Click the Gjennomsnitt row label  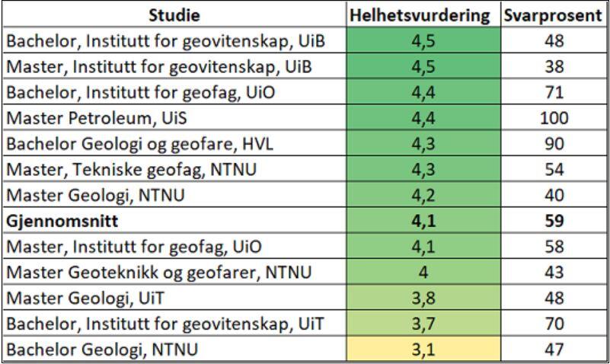[x=59, y=221]
